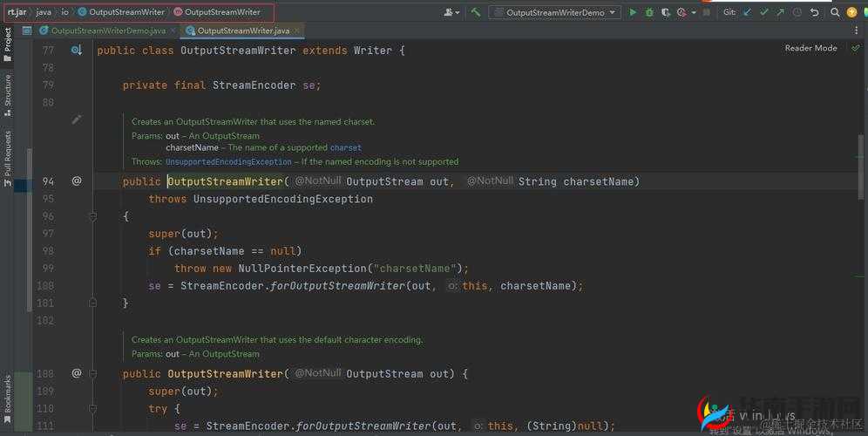Image resolution: width=868 pixels, height=436 pixels.
Task: Click the Git Update Project arrow
Action: [x=747, y=12]
